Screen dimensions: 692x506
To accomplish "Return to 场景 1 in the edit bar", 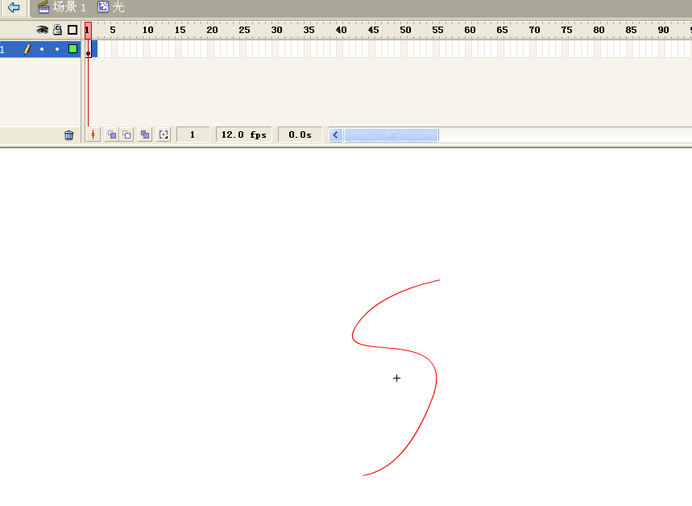I will pos(62,7).
